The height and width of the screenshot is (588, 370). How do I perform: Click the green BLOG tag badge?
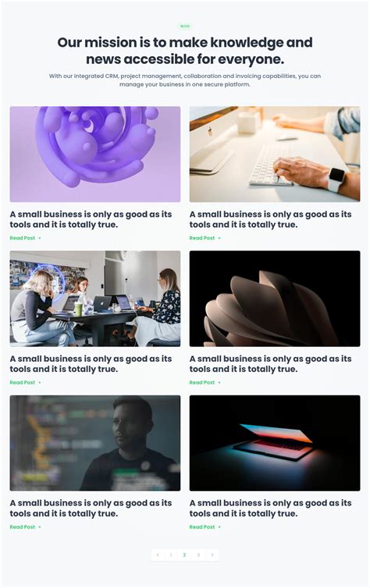pos(185,27)
